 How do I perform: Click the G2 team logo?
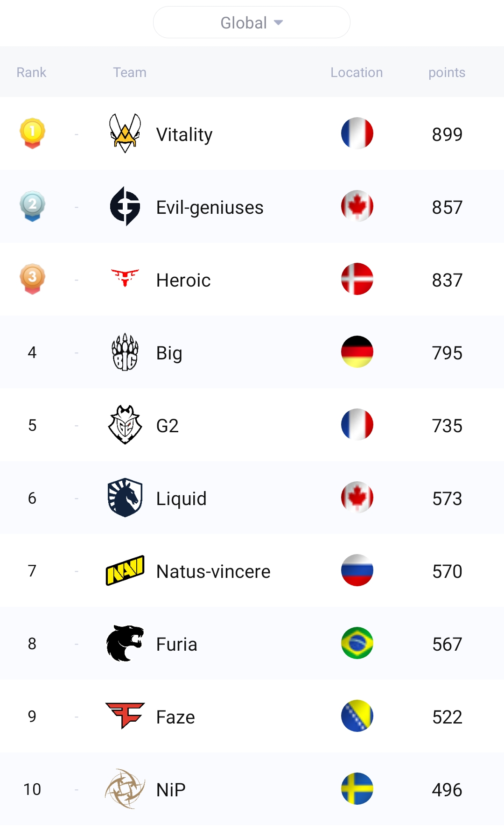coord(125,425)
